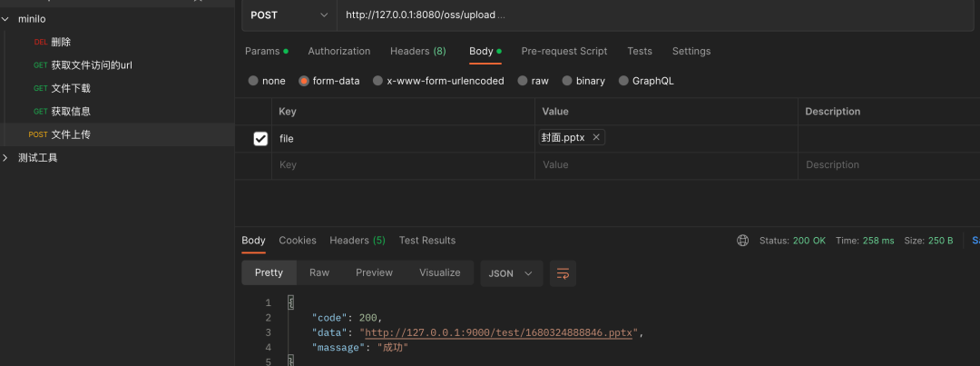
Task: Choose x-www-form-urlencoded body type
Action: coord(378,81)
